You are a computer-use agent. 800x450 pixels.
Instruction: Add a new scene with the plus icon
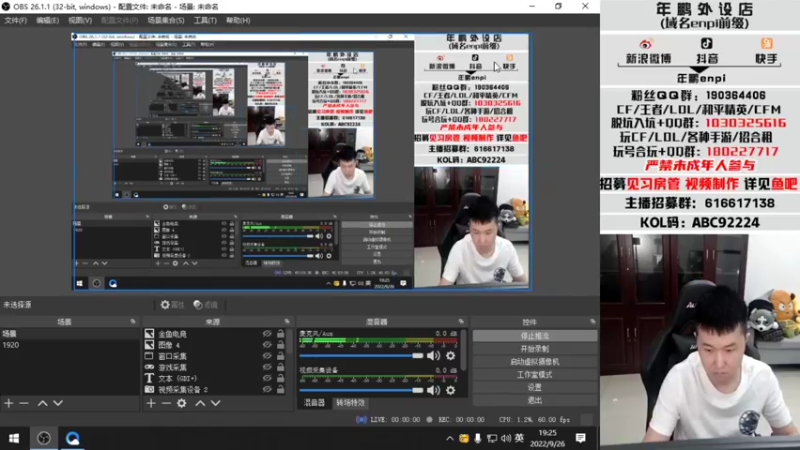[9, 403]
